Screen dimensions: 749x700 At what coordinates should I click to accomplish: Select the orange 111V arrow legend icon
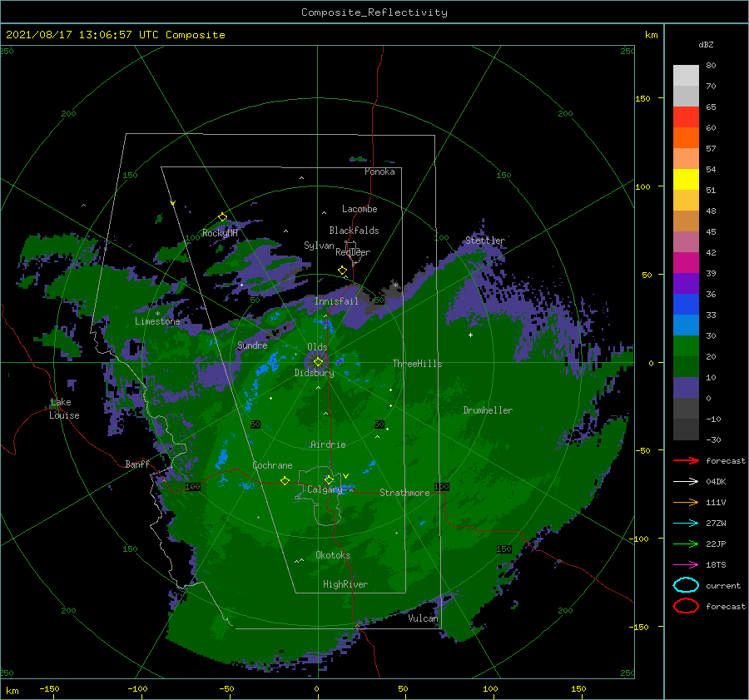click(x=686, y=502)
